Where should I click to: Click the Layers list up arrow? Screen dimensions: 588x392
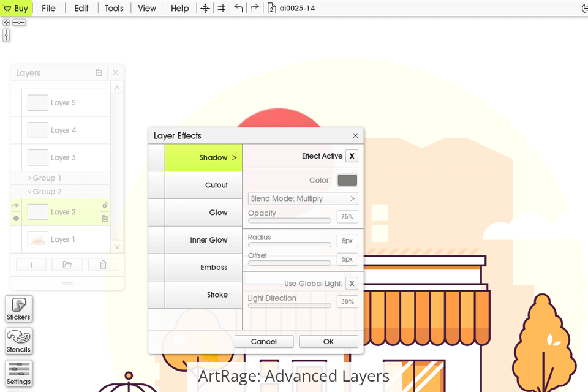click(x=117, y=88)
